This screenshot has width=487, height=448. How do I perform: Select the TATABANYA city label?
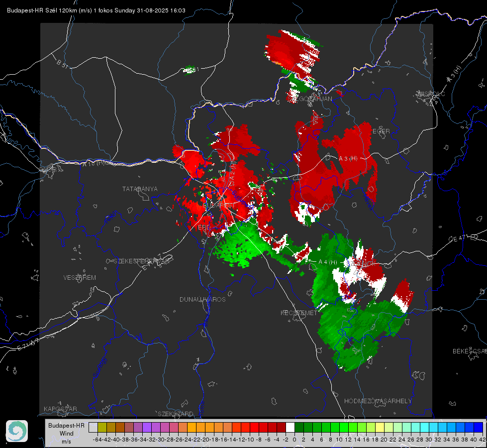(140, 189)
